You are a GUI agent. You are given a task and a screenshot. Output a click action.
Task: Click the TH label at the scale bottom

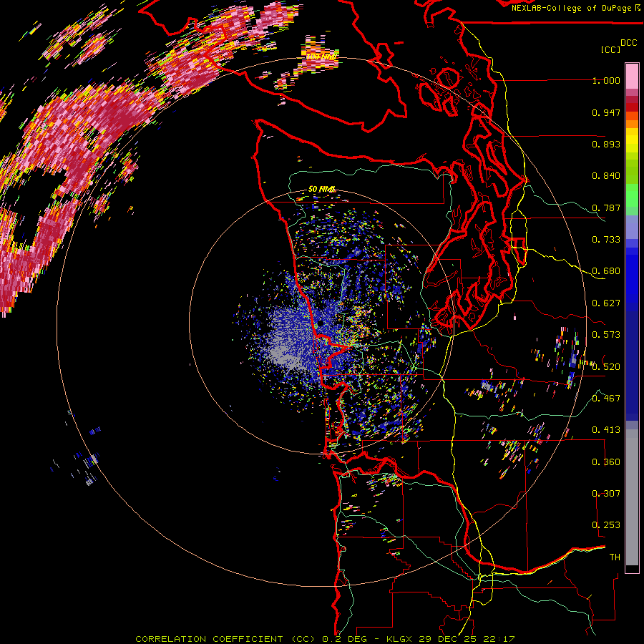click(x=615, y=557)
